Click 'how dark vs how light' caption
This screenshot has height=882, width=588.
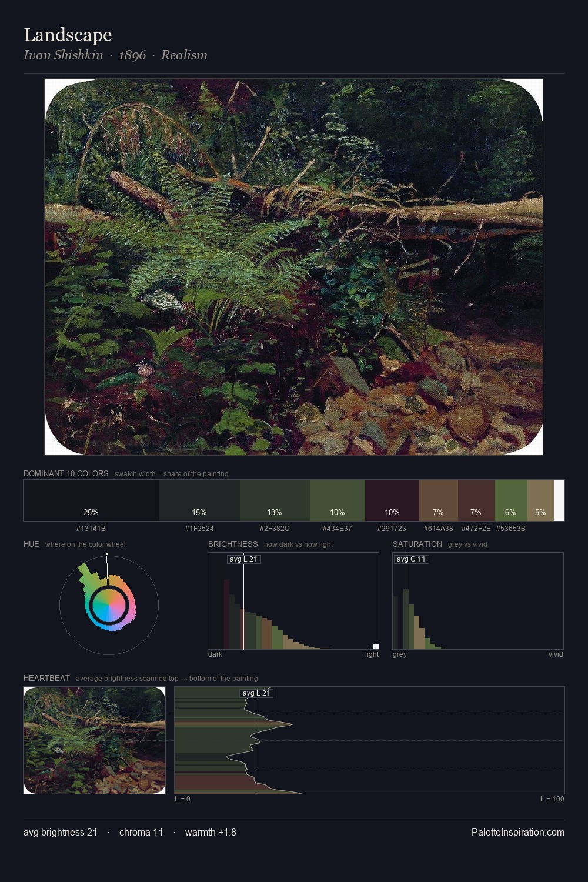pos(298,544)
